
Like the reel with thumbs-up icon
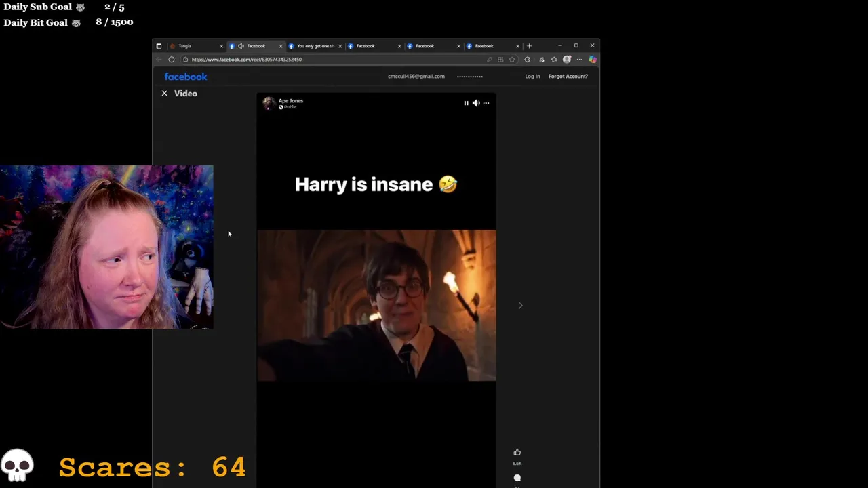[517, 452]
